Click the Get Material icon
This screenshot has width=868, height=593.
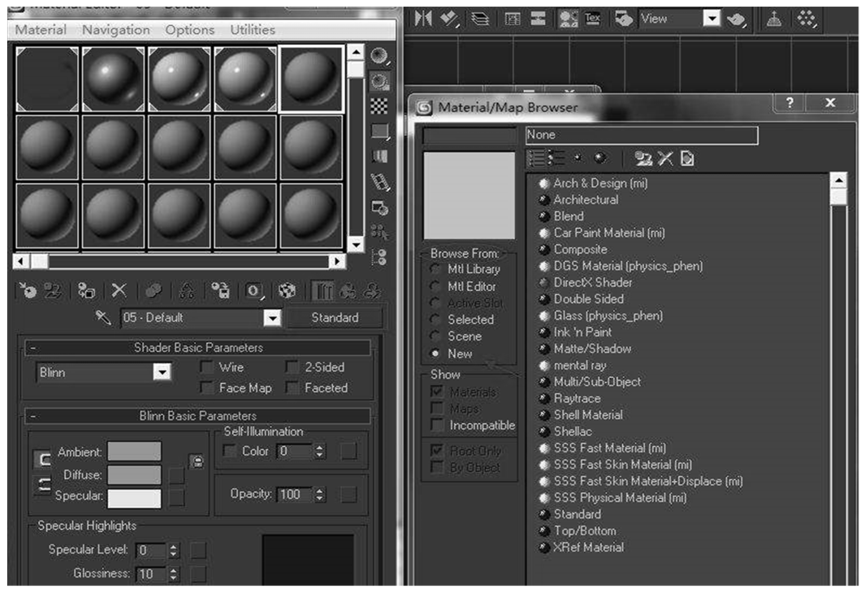coord(28,291)
